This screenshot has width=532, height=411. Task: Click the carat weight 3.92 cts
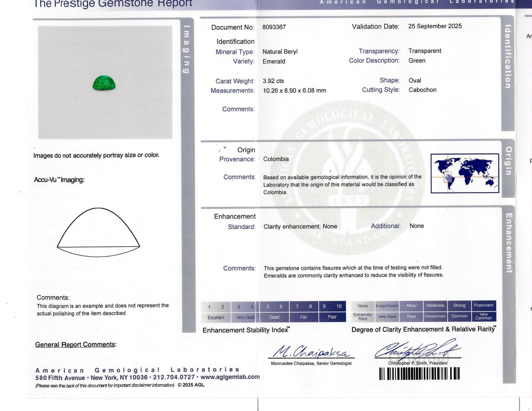click(x=273, y=81)
